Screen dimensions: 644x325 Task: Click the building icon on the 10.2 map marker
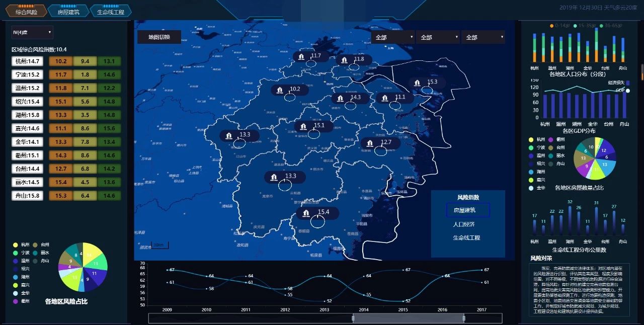pos(280,90)
